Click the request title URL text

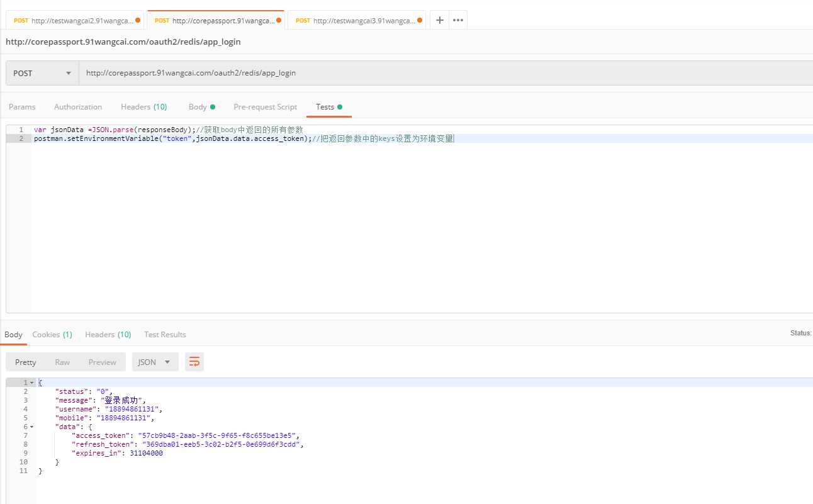click(x=123, y=42)
